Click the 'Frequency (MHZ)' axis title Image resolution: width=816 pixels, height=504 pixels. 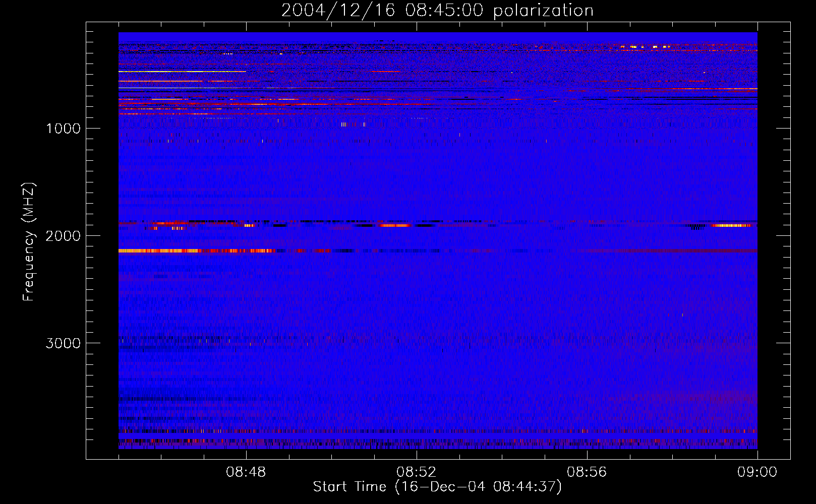tap(29, 242)
